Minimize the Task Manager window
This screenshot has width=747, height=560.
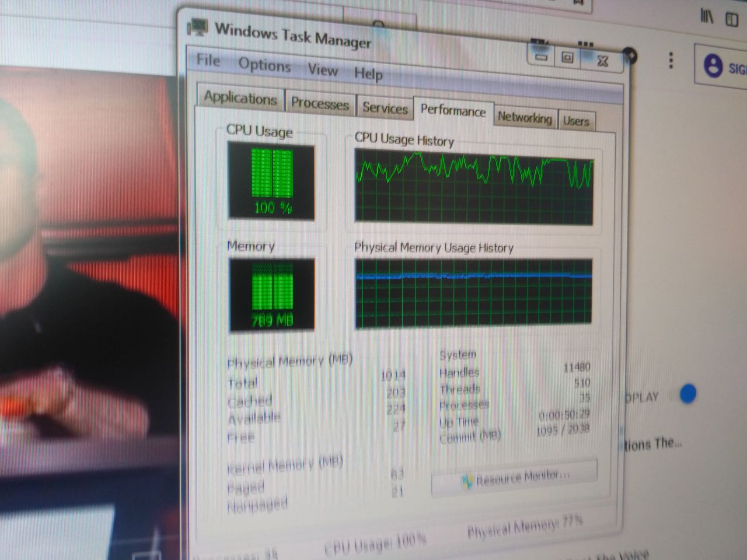(x=542, y=57)
